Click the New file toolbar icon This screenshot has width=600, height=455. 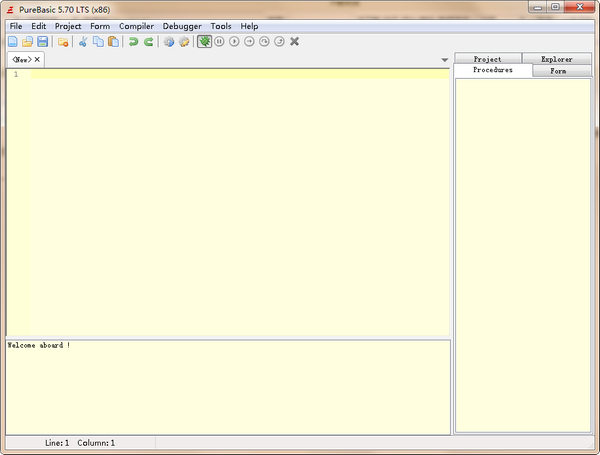coord(13,42)
